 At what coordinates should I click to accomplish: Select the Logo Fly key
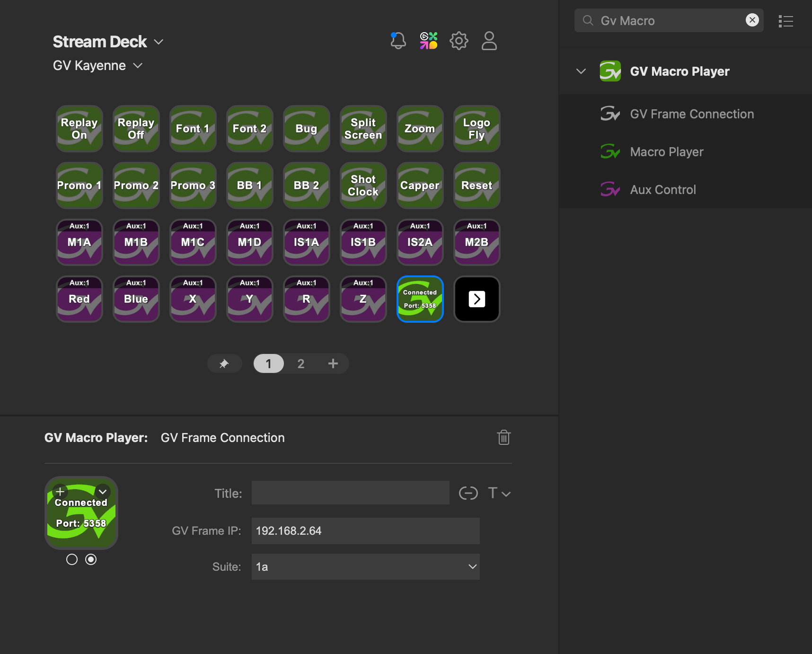coord(477,129)
